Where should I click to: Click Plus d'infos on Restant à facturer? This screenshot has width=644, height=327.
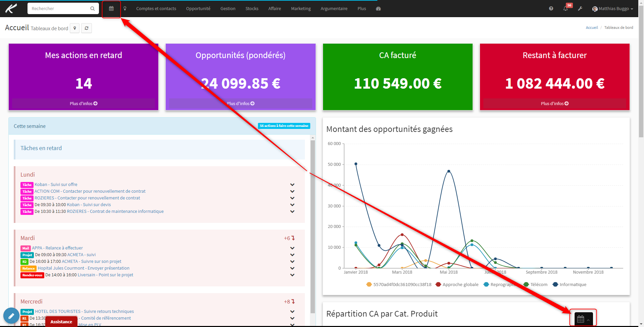pyautogui.click(x=554, y=103)
